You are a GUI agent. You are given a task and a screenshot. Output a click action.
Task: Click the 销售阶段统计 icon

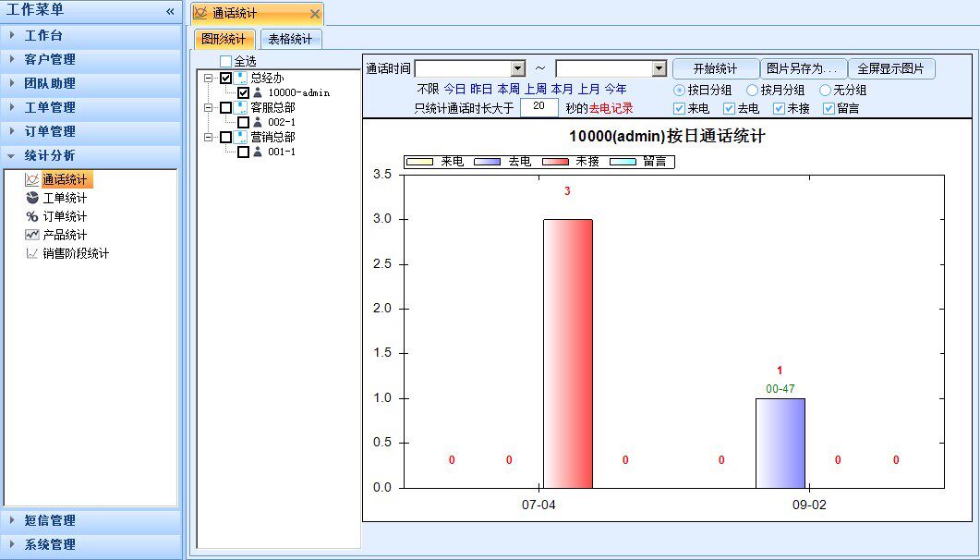coord(32,253)
